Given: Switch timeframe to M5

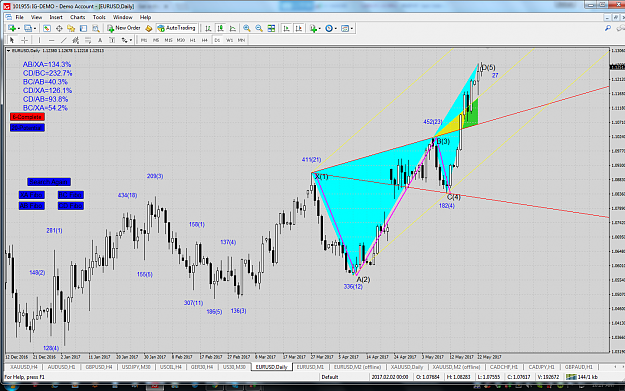Looking at the screenshot, I should tap(156, 40).
